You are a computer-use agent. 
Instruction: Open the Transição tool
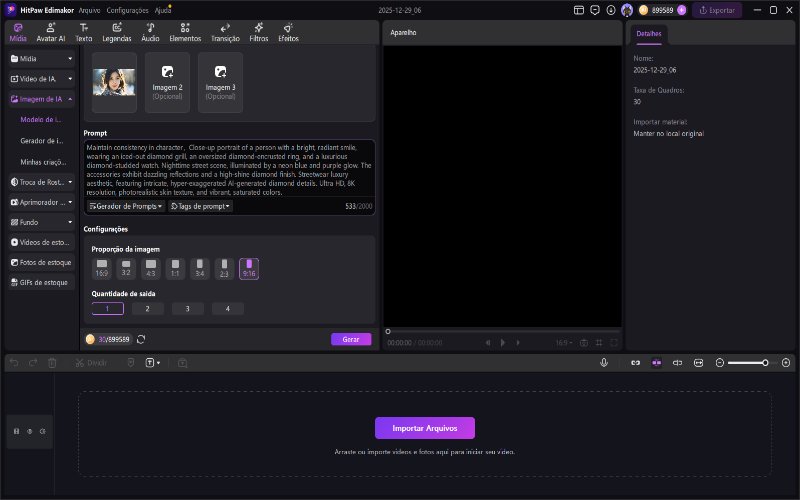(225, 33)
